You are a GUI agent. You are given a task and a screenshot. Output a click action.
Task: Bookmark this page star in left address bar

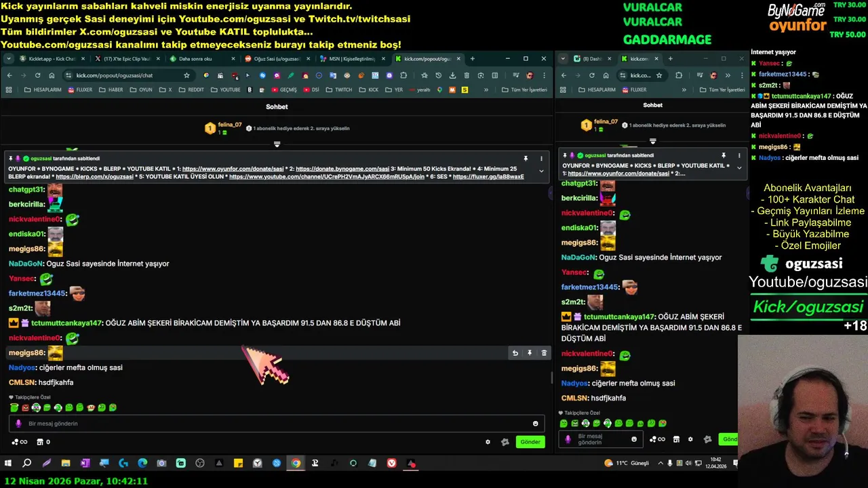(186, 75)
